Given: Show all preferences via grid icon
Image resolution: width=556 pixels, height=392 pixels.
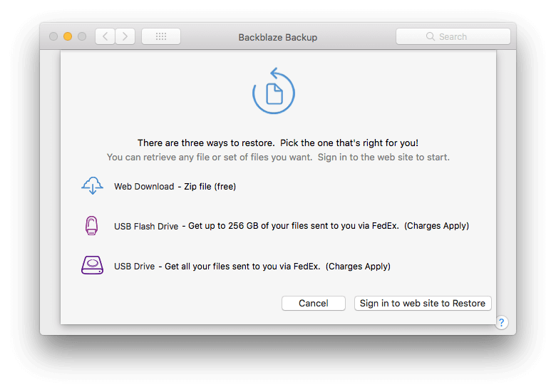Looking at the screenshot, I should (x=161, y=36).
